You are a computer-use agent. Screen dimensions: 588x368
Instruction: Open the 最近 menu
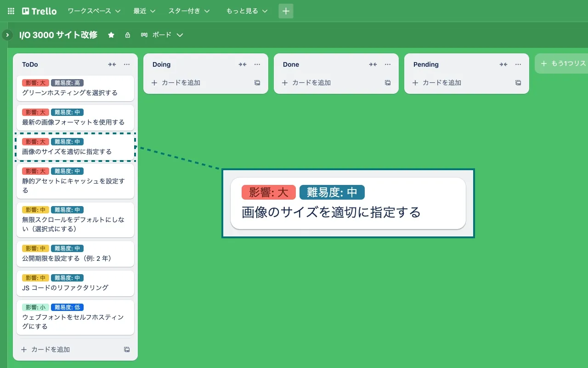[144, 11]
